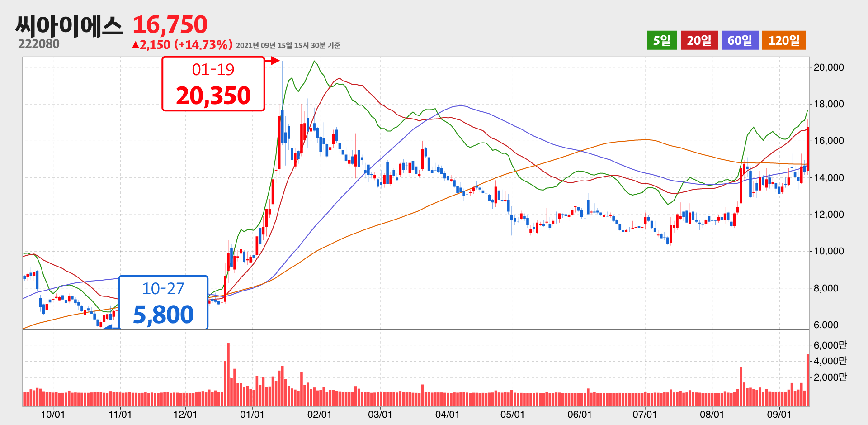Click the 11/01 date axis label
The image size is (868, 425).
[x=120, y=415]
